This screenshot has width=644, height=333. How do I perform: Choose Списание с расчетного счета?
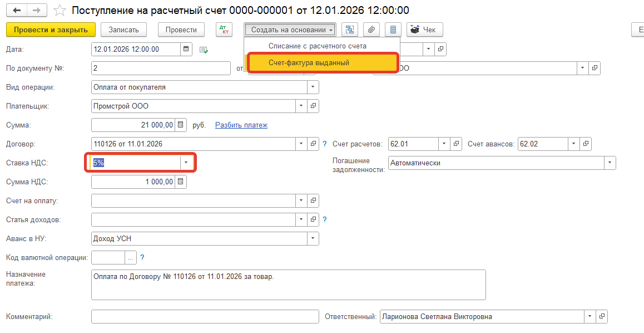(x=317, y=46)
